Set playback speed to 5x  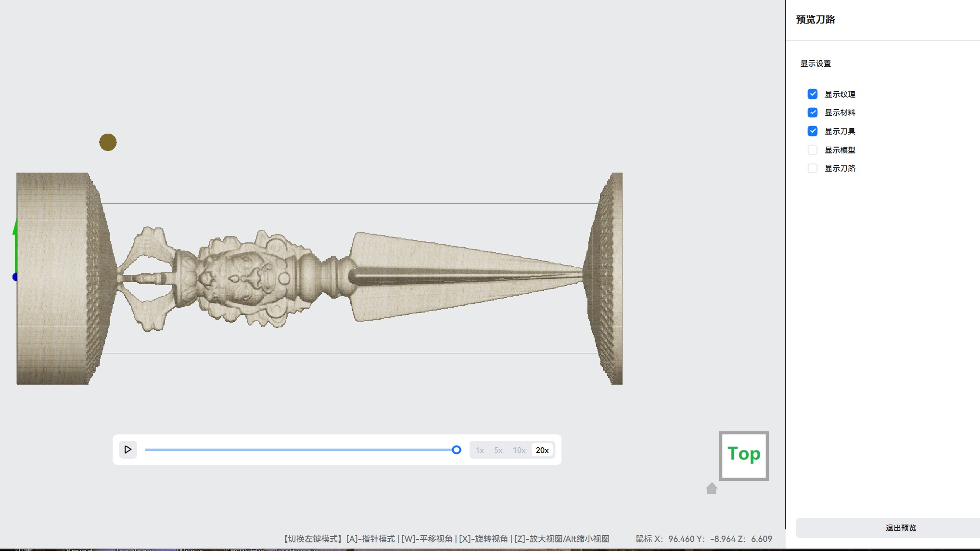tap(498, 450)
